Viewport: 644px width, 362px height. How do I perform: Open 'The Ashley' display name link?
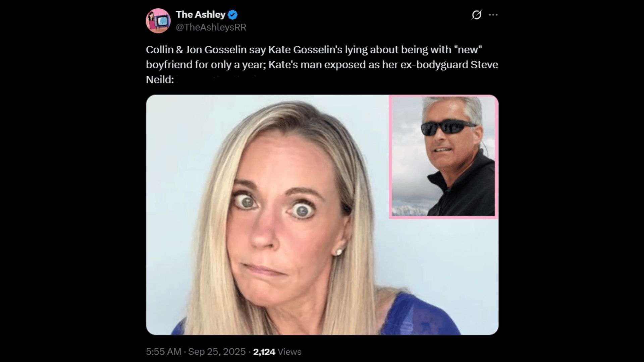click(x=201, y=14)
